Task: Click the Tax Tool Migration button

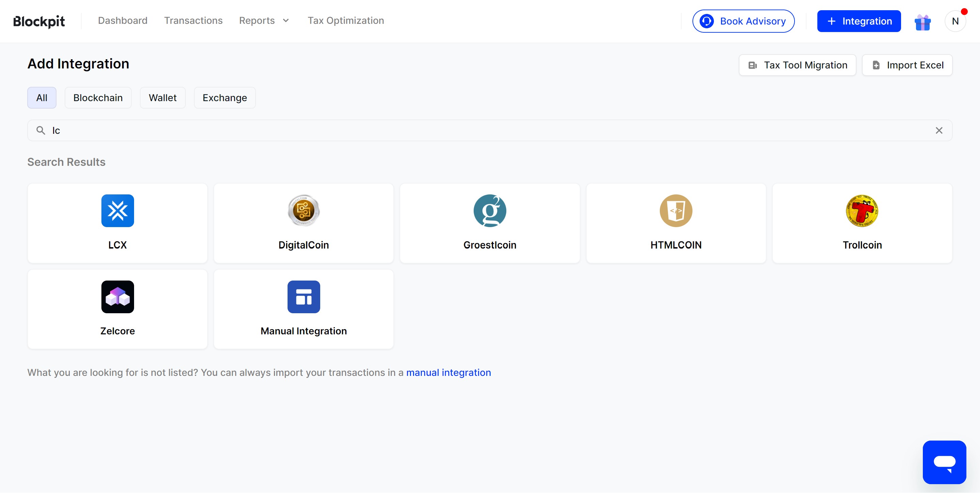Action: click(797, 65)
